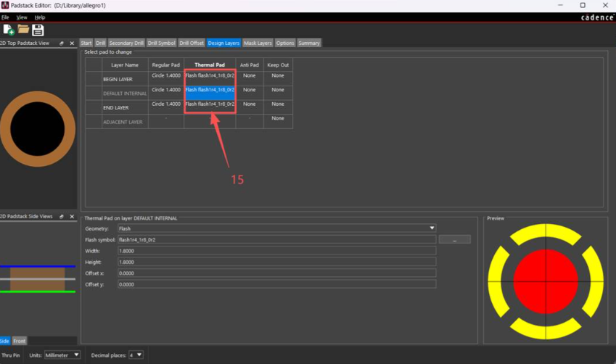Viewport: 616px width, 364px height.
Task: Go to the Drill Offset tab
Action: pyautogui.click(x=192, y=44)
